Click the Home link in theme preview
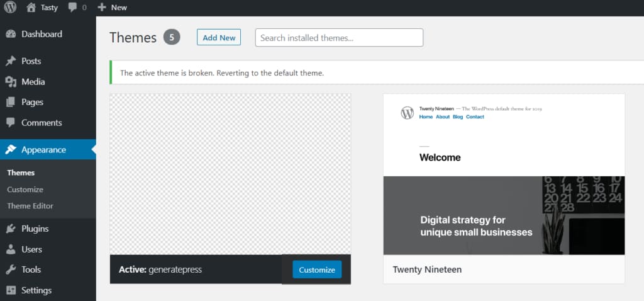The width and height of the screenshot is (644, 301). (x=426, y=116)
